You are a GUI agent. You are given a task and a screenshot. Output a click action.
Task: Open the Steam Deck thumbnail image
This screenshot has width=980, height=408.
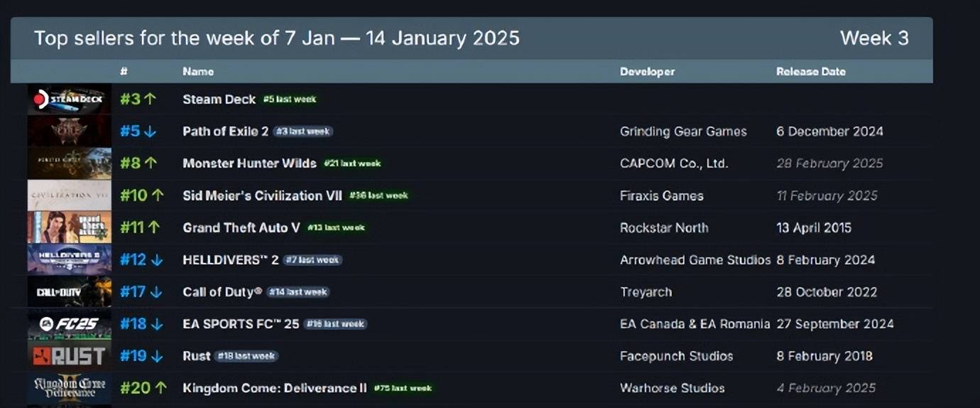coord(70,100)
